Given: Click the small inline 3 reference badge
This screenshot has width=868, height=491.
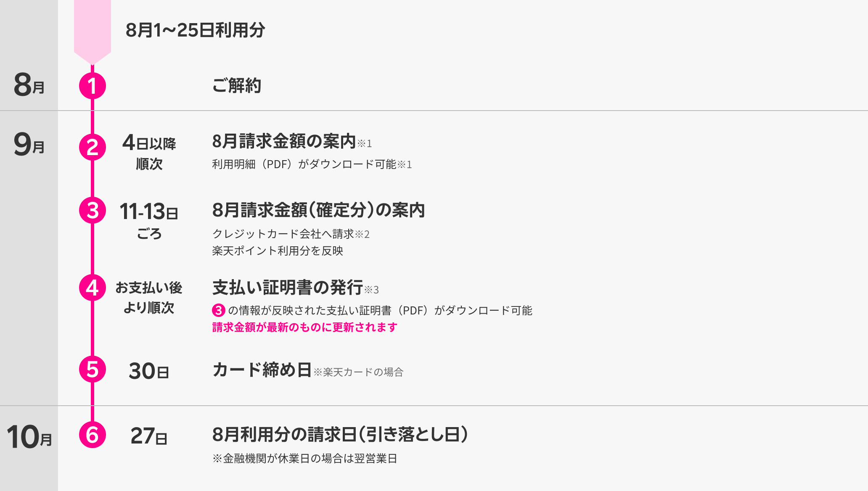Looking at the screenshot, I should coord(219,311).
